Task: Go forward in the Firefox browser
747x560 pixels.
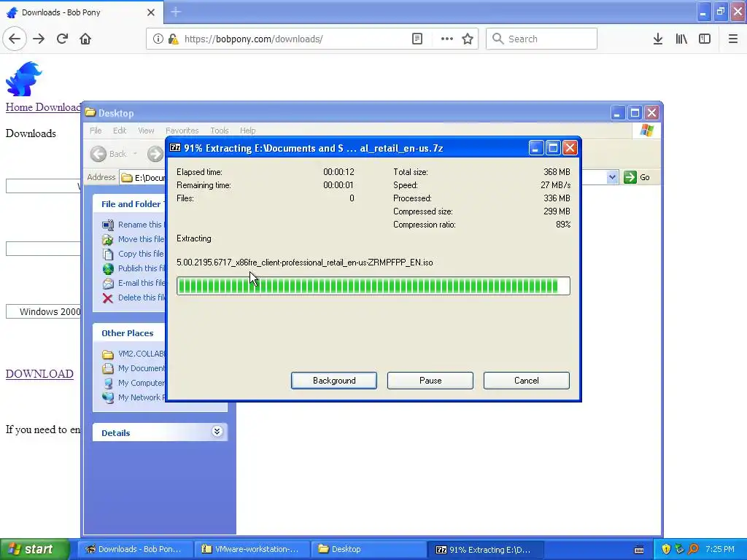Action: click(39, 39)
